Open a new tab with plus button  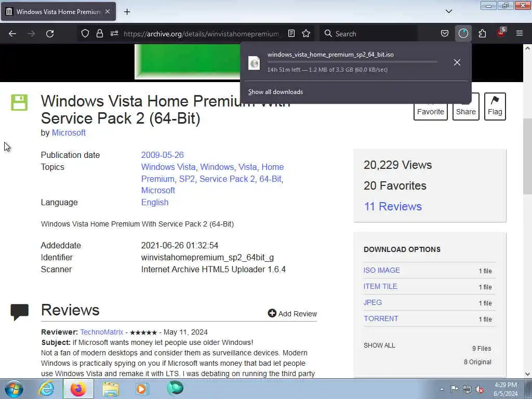coord(127,12)
